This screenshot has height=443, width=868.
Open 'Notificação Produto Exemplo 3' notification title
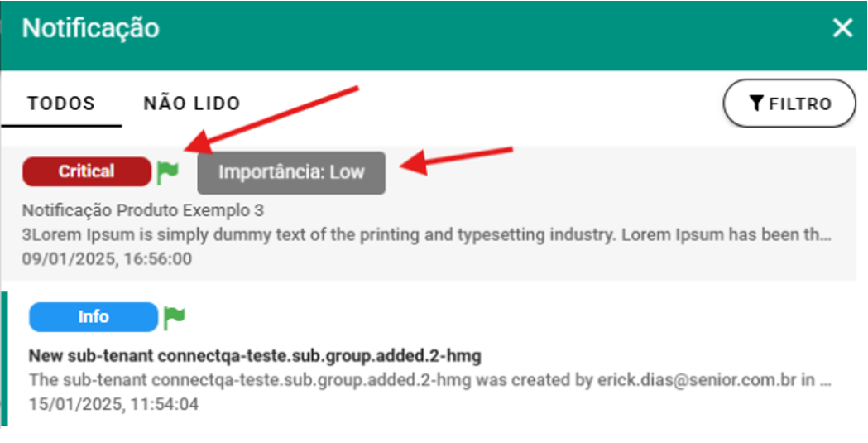coord(143,210)
